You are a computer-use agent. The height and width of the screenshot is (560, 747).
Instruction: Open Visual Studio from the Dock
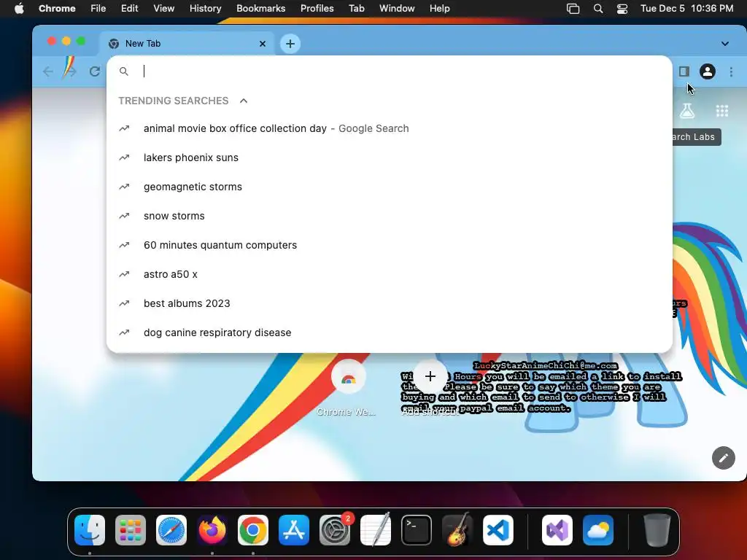(x=557, y=530)
